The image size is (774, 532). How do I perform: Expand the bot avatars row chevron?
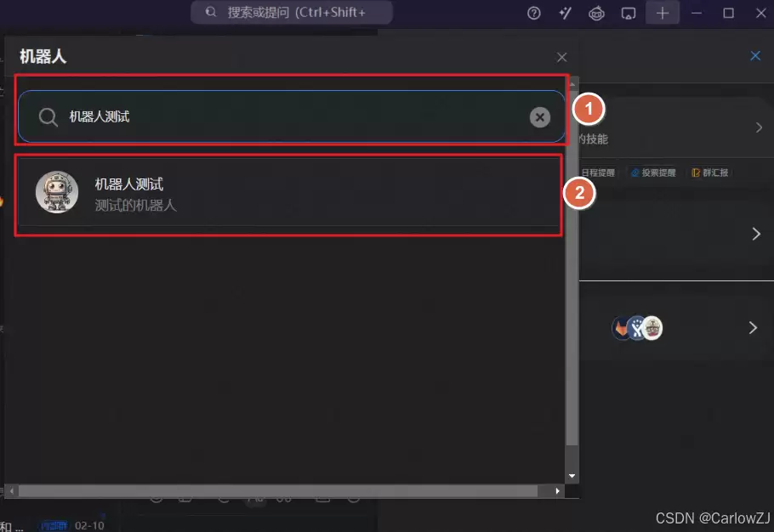click(753, 328)
